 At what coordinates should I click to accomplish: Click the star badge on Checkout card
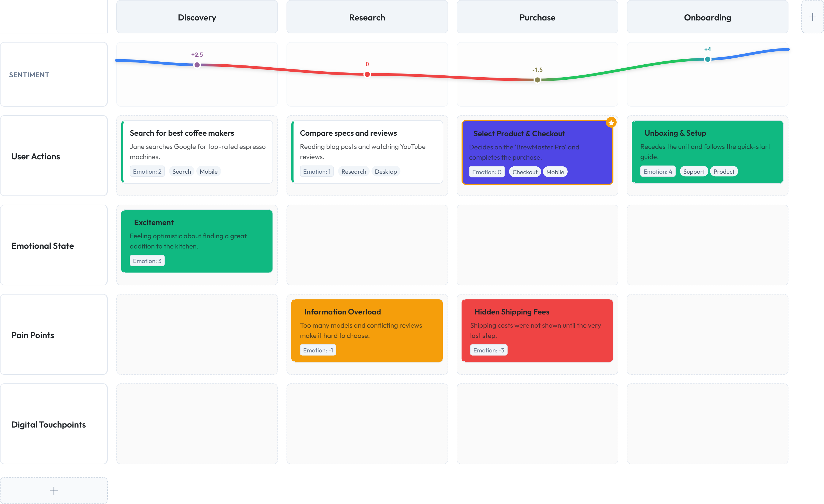click(x=611, y=123)
